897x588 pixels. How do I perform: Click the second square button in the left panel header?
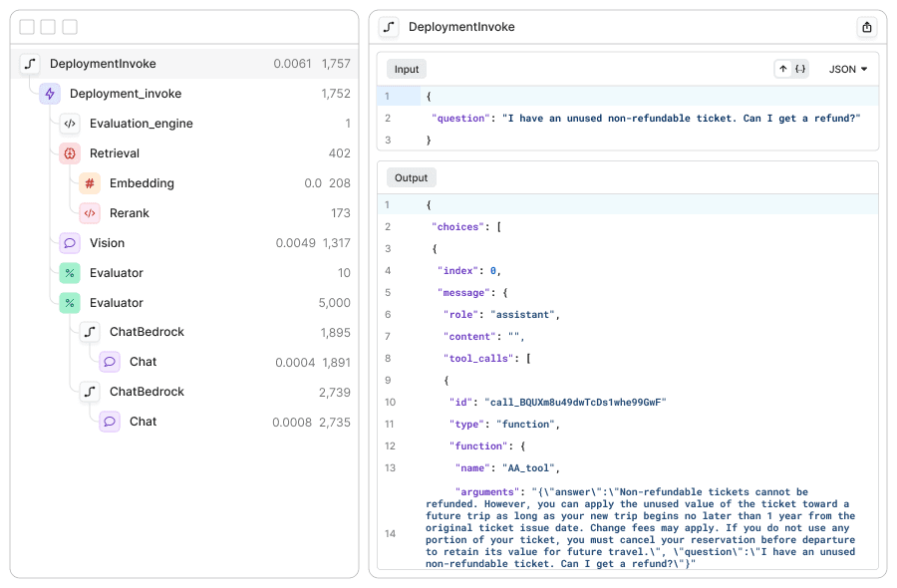(x=48, y=27)
